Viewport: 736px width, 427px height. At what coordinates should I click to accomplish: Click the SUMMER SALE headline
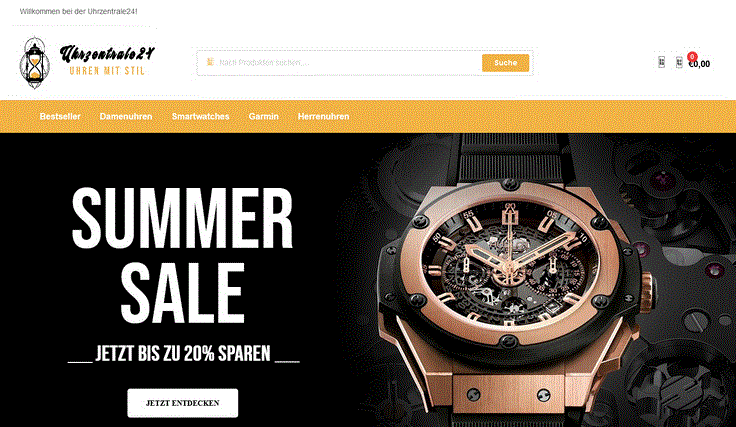point(183,255)
